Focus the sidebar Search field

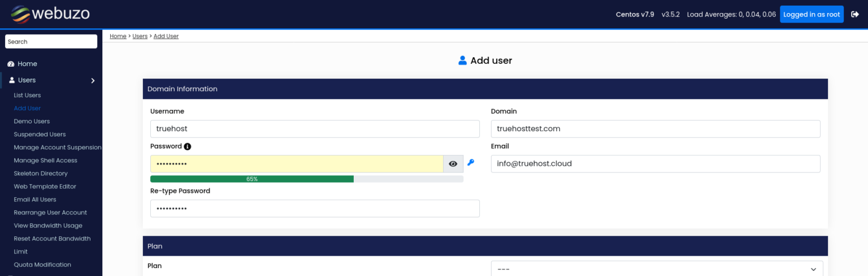(x=51, y=42)
